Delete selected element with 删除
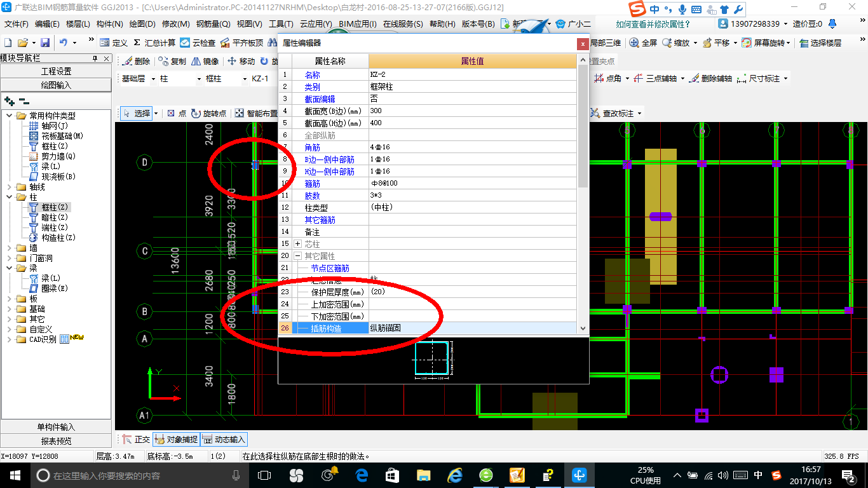This screenshot has width=868, height=488. click(137, 61)
